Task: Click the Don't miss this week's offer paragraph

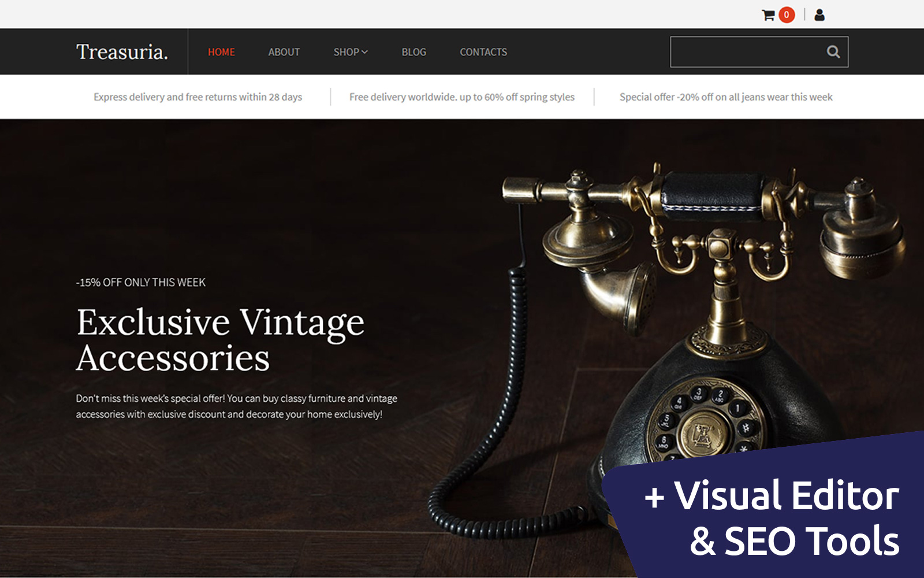Action: point(237,406)
